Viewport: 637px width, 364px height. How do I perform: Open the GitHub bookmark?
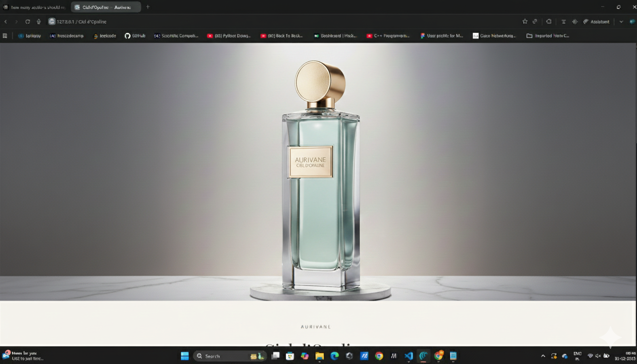click(x=136, y=36)
